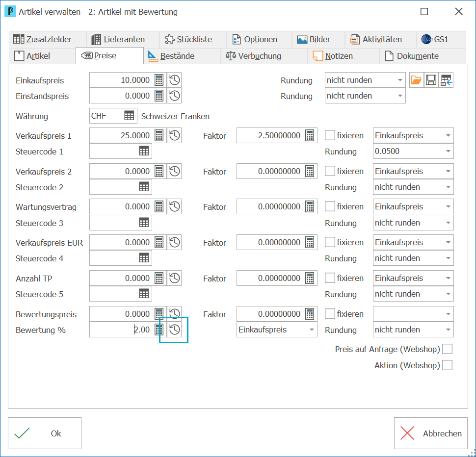Open Rundung dropdown for Einstandspreis
Screen dimensions: 476x457
pyautogui.click(x=365, y=96)
